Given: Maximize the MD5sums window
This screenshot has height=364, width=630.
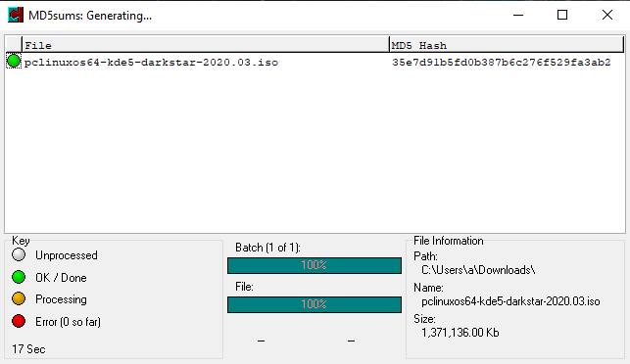Looking at the screenshot, I should tap(562, 16).
